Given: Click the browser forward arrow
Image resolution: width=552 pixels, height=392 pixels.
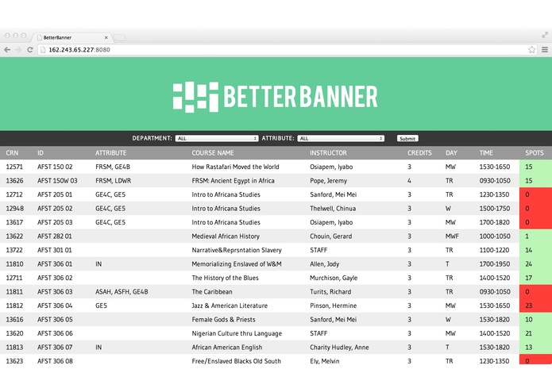Looking at the screenshot, I should tap(18, 49).
